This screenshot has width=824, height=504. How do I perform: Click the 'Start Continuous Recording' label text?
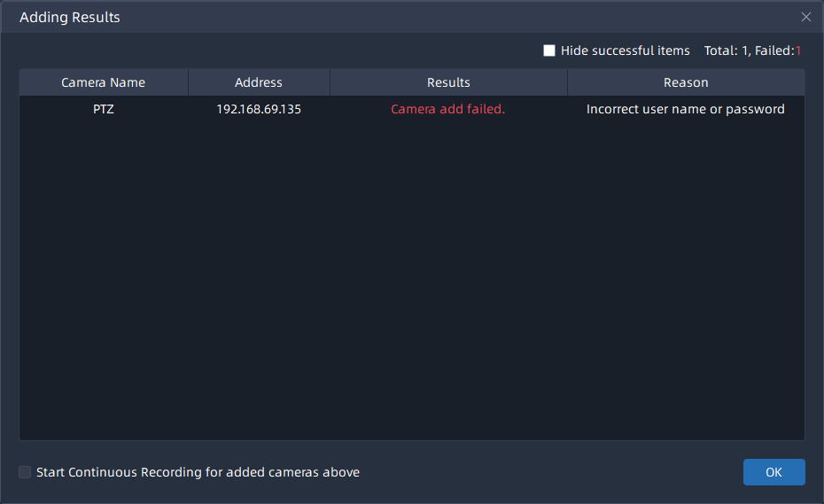click(198, 472)
